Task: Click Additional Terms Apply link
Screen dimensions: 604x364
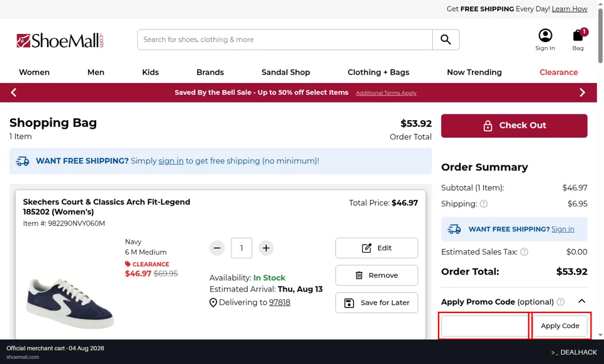Action: (386, 93)
